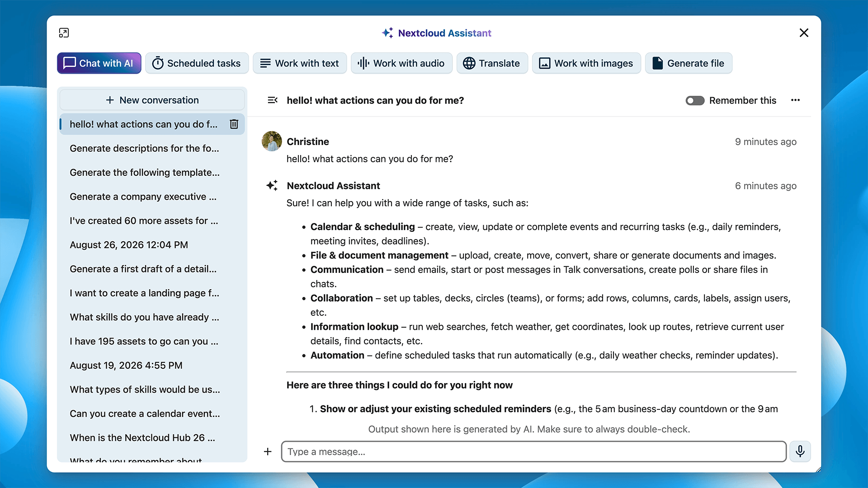Click the pop-out window icon top-left
The width and height of the screenshot is (868, 488).
click(64, 33)
